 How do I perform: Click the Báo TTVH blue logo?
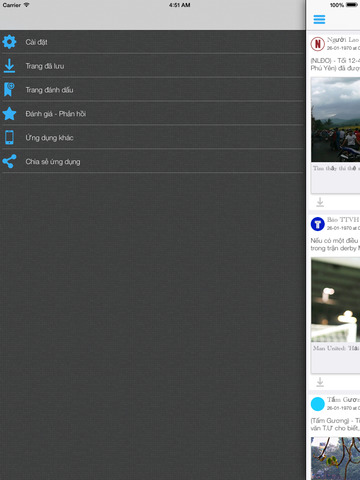(318, 224)
